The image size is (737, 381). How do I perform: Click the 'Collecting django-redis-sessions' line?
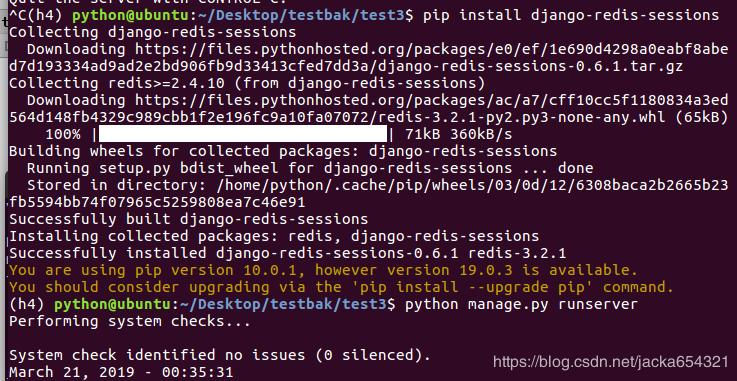click(x=153, y=32)
